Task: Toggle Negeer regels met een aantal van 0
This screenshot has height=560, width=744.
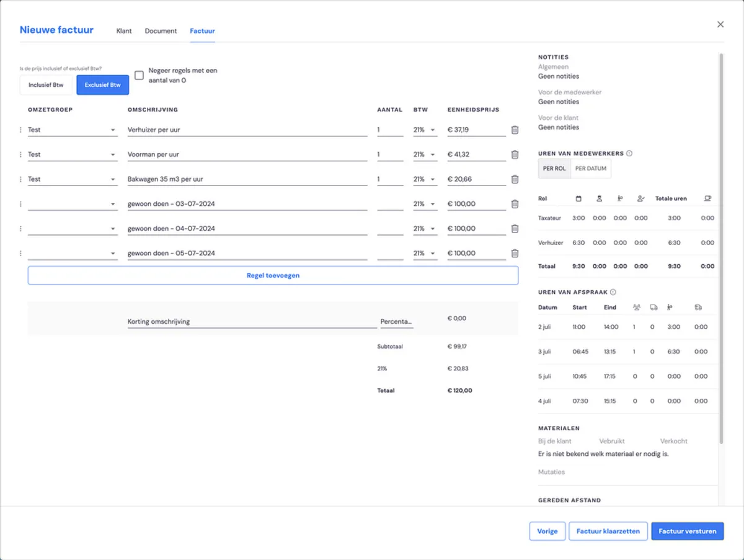Action: tap(139, 75)
